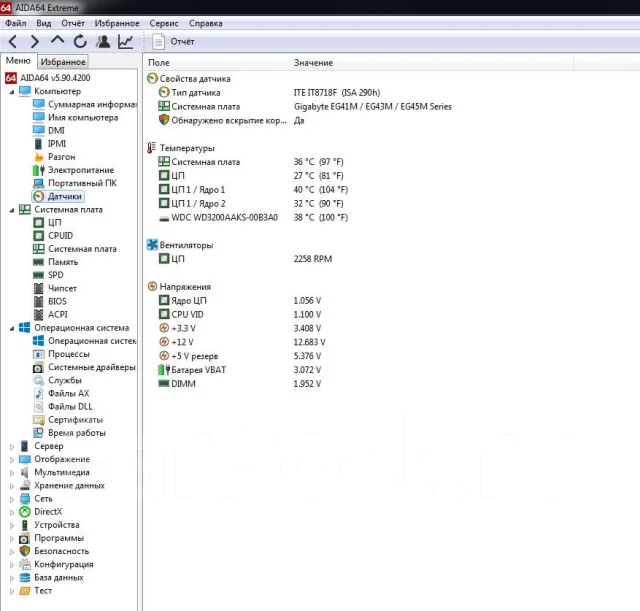The image size is (640, 611).
Task: Click the Отчёт report toolbar button
Action: [173, 42]
